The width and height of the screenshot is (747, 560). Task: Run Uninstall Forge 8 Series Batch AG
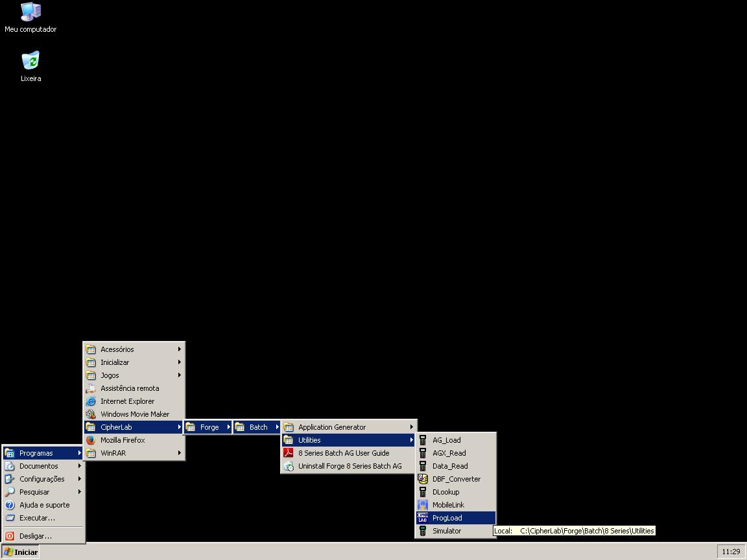pos(350,466)
